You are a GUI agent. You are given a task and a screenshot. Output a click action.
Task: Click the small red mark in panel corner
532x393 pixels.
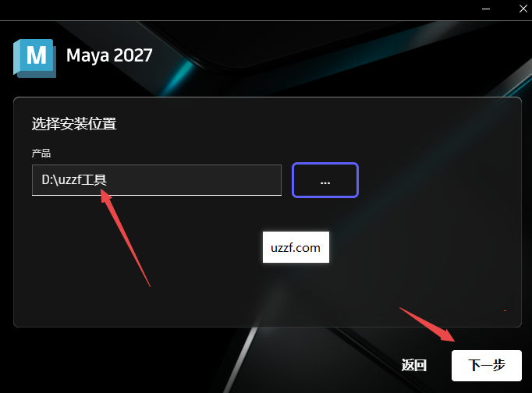coord(505,310)
